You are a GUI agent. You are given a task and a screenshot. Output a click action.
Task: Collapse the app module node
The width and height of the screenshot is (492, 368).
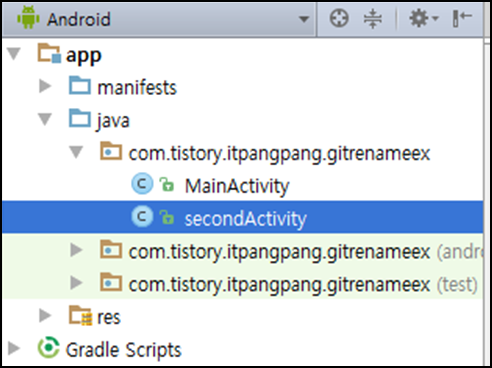(x=14, y=54)
